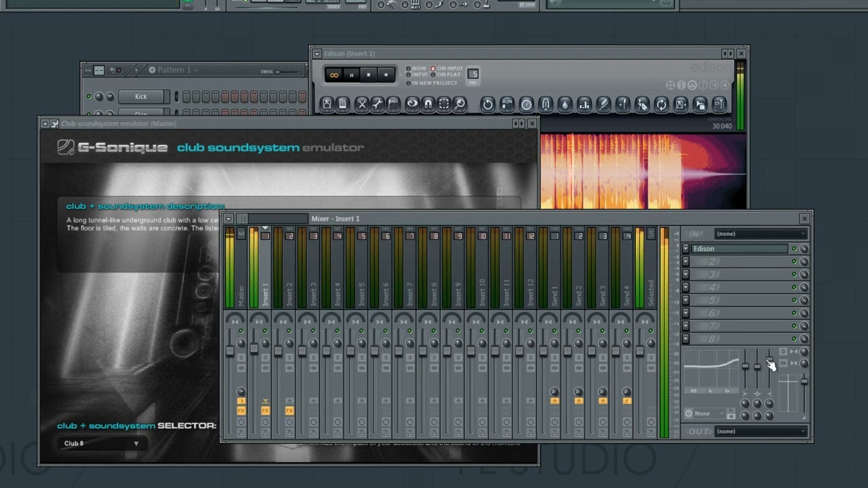Click mixer EQ high band fader
This screenshot has height=488, width=868.
769,360
